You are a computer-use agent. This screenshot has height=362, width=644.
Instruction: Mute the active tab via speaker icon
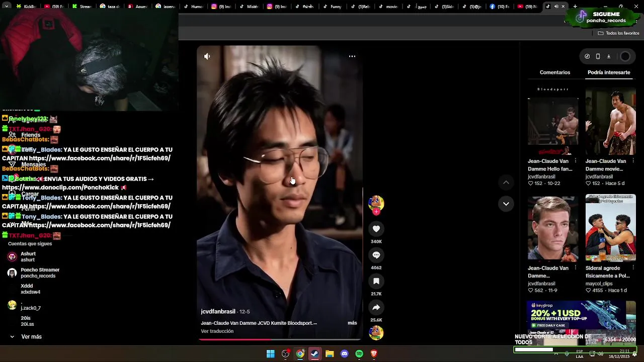[x=556, y=7]
